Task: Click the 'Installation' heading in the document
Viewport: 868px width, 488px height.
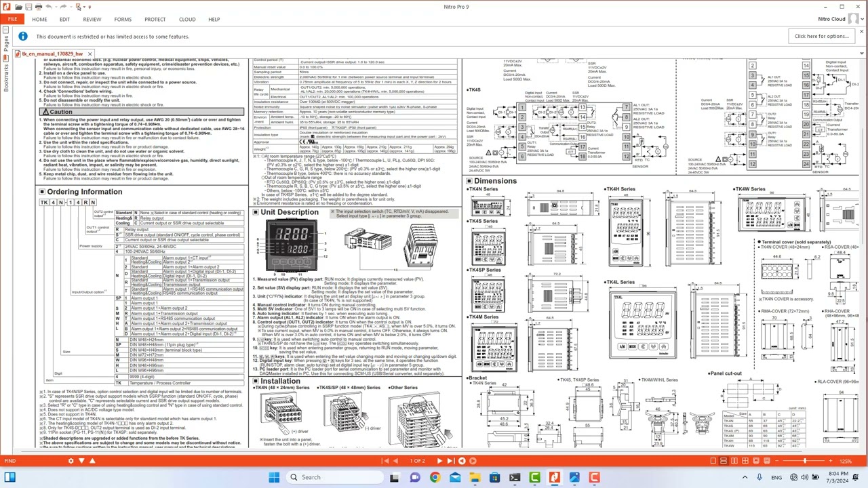Action: 280,381
